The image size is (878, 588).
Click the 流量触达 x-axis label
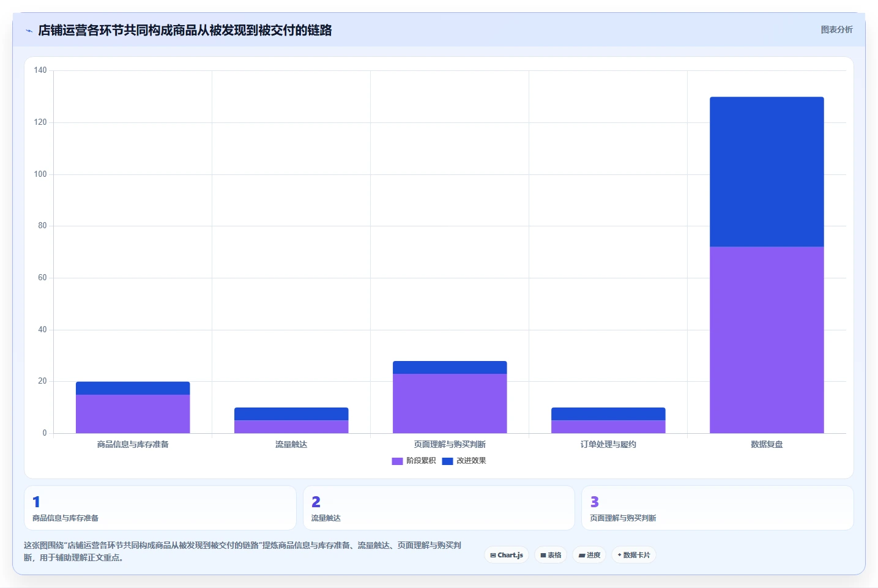tap(291, 444)
